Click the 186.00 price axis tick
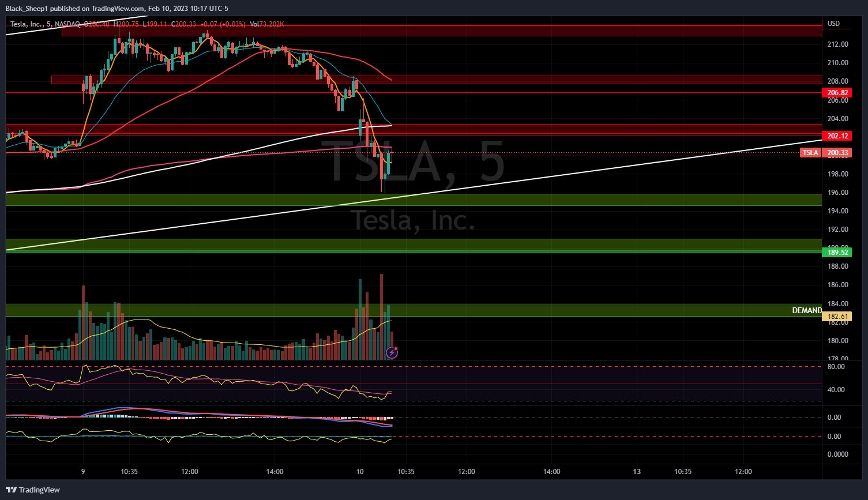The height and width of the screenshot is (500, 868). click(x=837, y=285)
